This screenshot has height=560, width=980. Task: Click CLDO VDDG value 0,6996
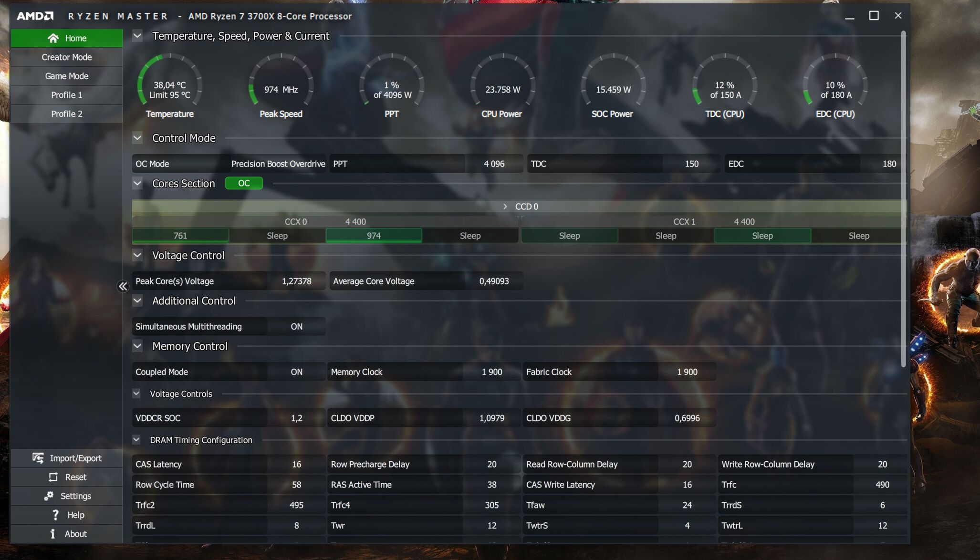coord(687,418)
